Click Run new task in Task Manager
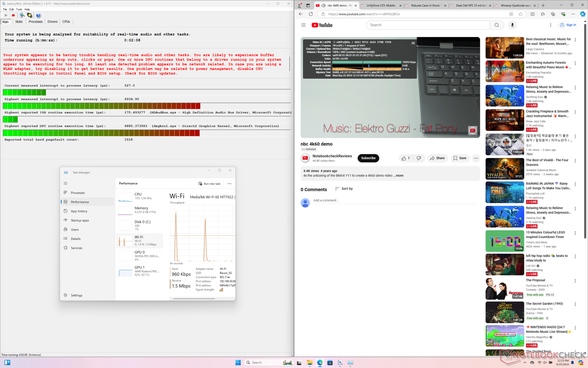 [209, 184]
